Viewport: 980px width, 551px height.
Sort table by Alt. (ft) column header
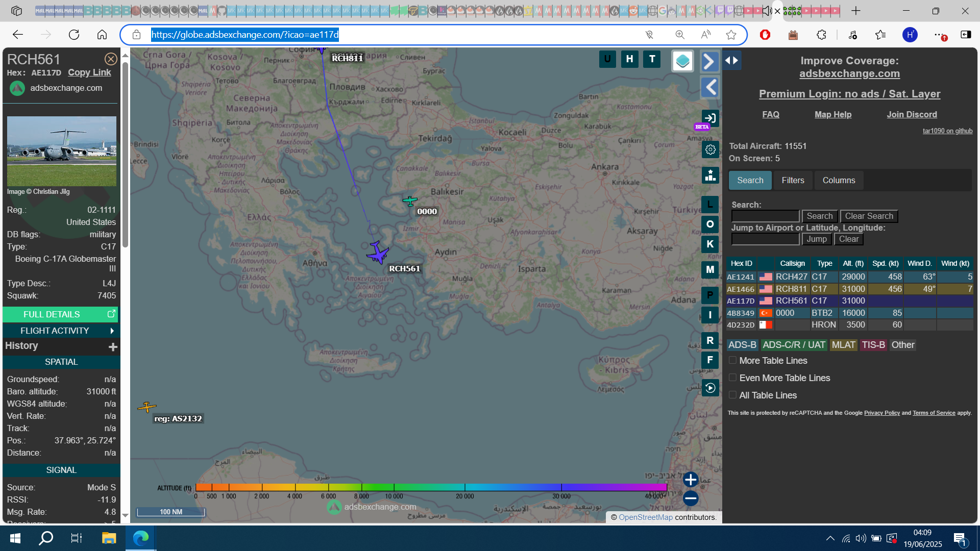coord(853,264)
